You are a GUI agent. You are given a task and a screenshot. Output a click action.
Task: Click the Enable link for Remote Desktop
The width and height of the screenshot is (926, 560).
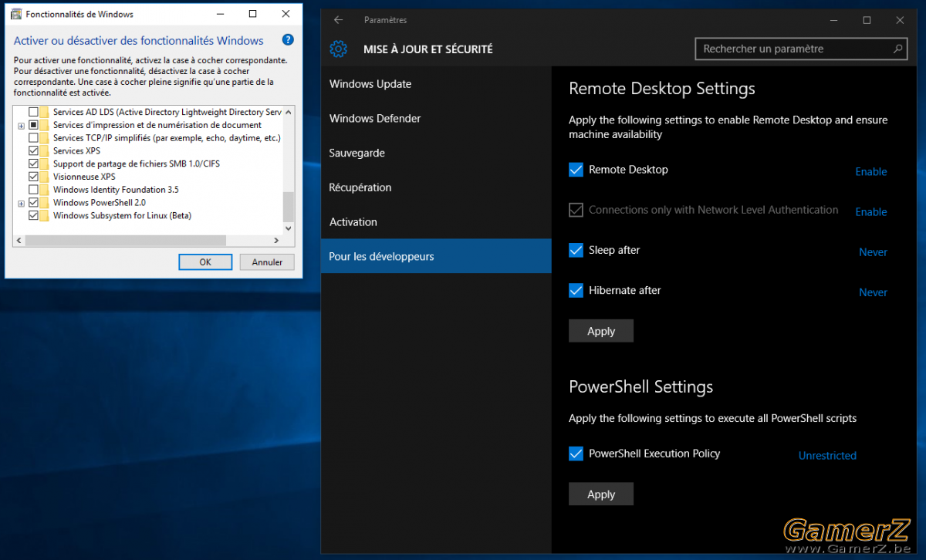871,172
